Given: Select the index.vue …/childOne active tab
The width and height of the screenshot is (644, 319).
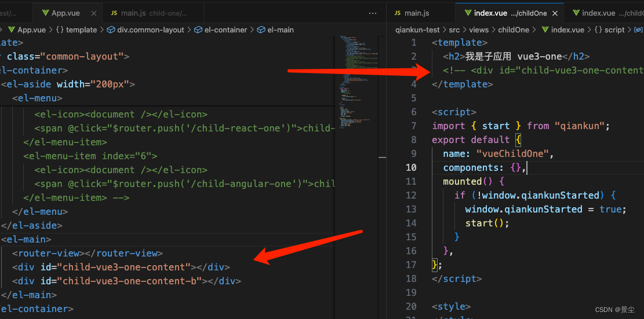Looking at the screenshot, I should point(510,13).
